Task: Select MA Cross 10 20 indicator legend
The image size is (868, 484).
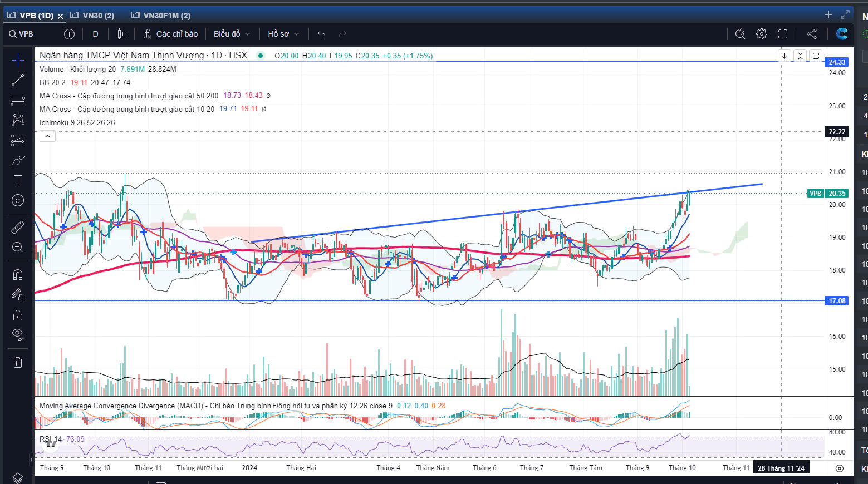Action: [x=127, y=109]
